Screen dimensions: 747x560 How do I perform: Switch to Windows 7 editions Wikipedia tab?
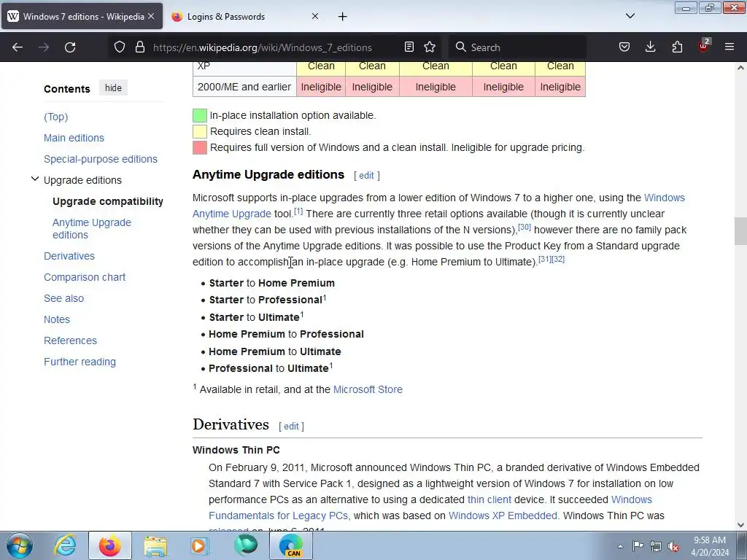(82, 16)
